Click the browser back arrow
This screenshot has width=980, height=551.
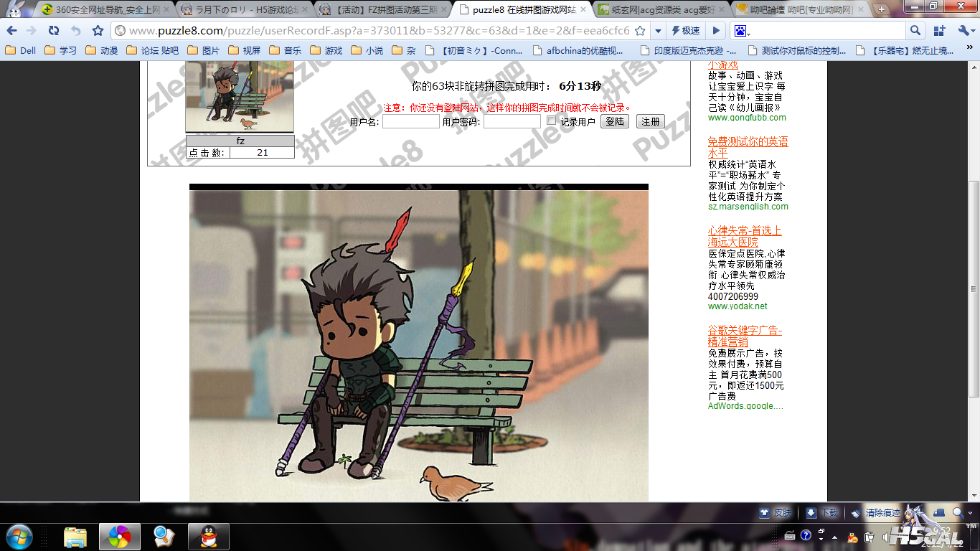(x=12, y=31)
